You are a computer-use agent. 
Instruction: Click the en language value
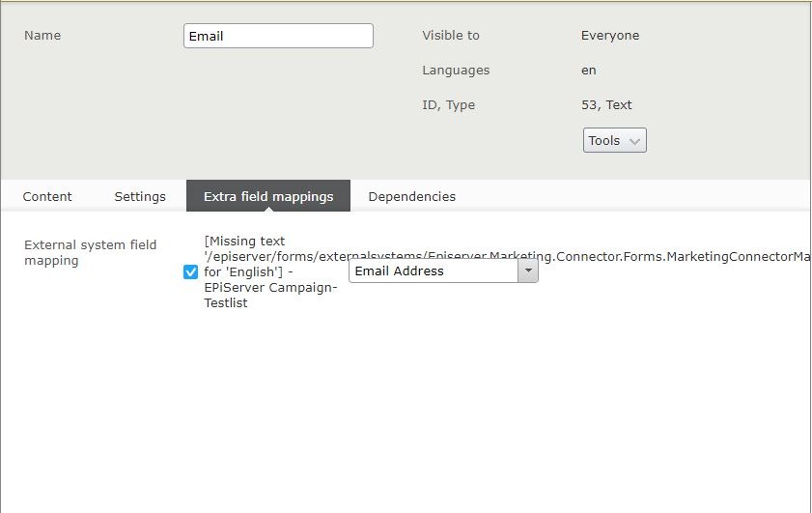pos(589,71)
